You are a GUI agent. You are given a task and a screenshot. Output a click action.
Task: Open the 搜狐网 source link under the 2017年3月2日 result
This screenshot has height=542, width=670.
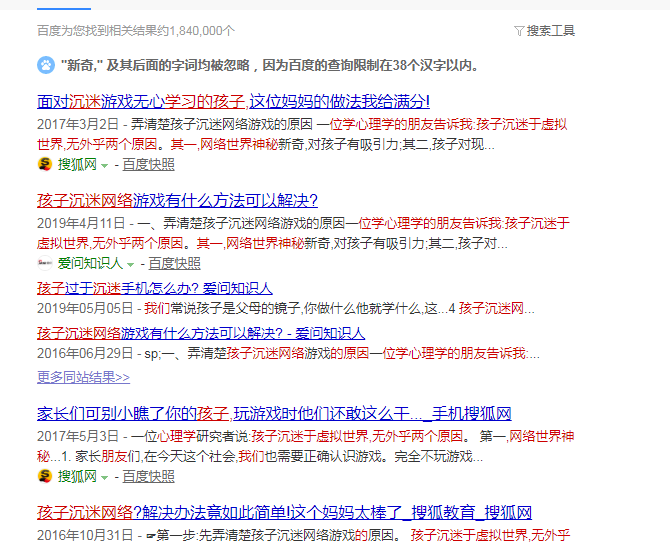77,164
